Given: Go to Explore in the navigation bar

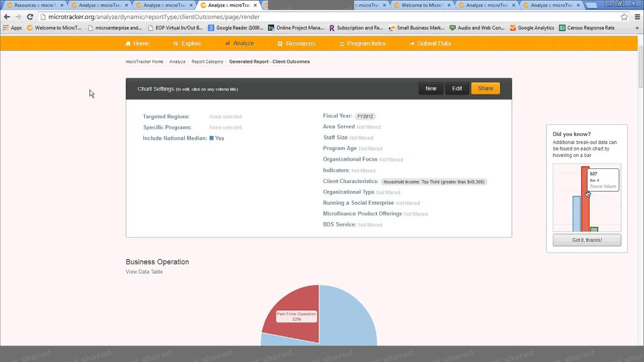Looking at the screenshot, I should pyautogui.click(x=187, y=44).
